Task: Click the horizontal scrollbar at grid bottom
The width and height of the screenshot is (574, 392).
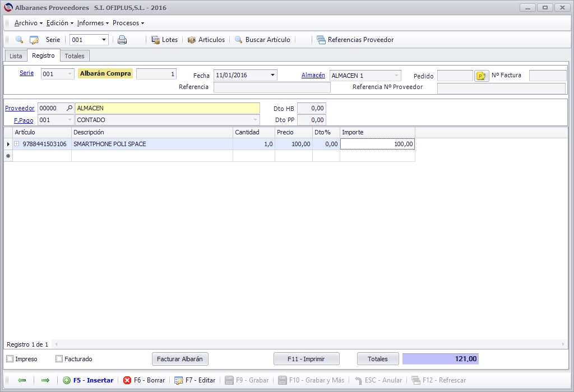Action: click(309, 344)
